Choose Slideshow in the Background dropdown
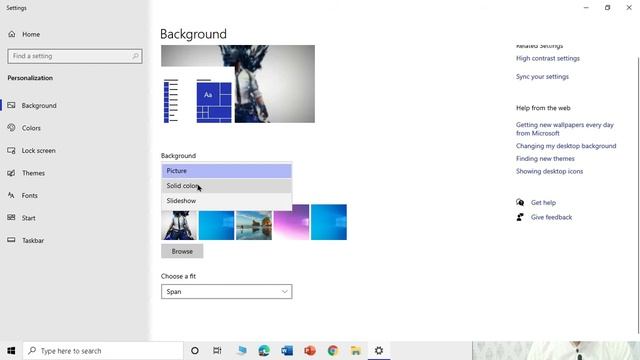Viewport: 640px width, 360px height. 227,201
